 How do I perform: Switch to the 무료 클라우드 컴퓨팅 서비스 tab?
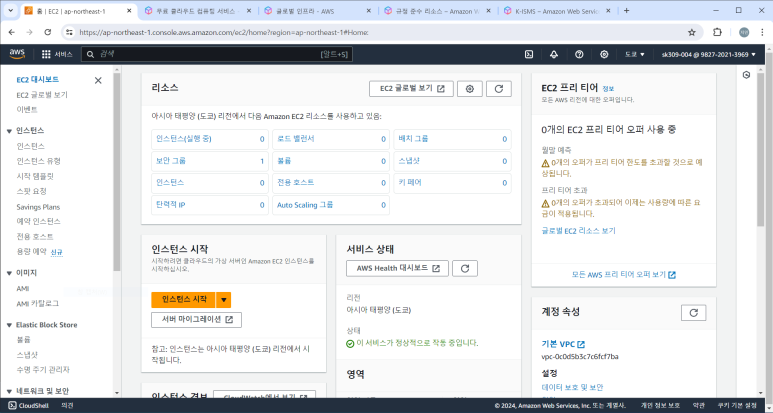(195, 11)
